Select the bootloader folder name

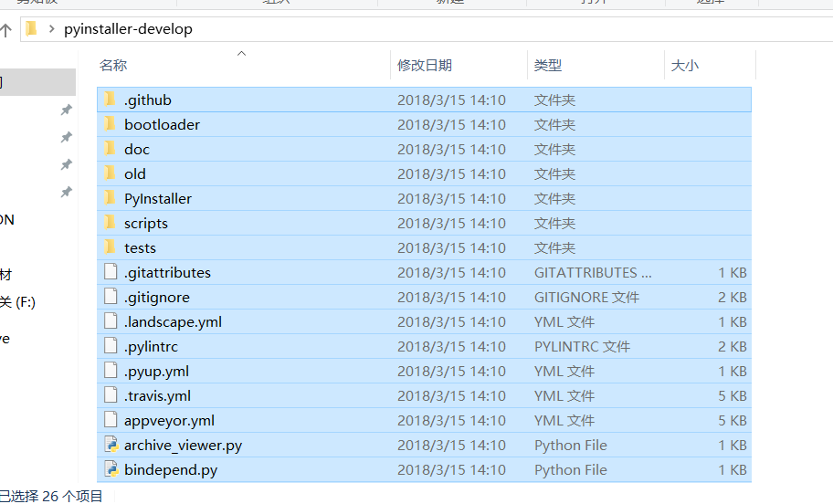pos(162,124)
